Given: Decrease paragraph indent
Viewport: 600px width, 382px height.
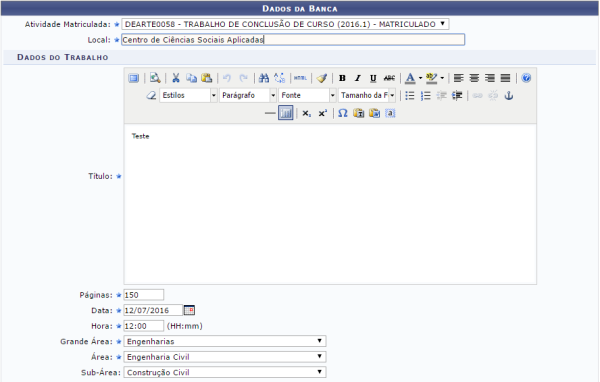Looking at the screenshot, I should pyautogui.click(x=441, y=95).
